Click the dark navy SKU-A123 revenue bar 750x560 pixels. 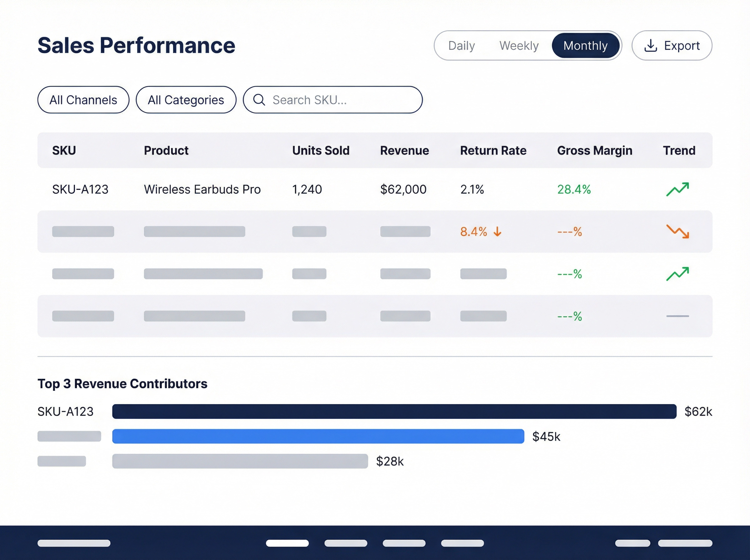tap(394, 411)
